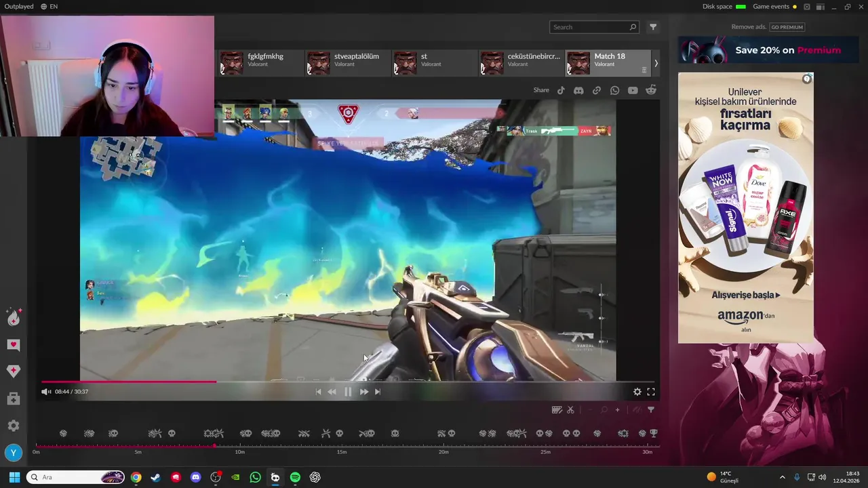Select the stveaptalölüm match tab
Screen dimensions: 868x488
[x=347, y=63]
